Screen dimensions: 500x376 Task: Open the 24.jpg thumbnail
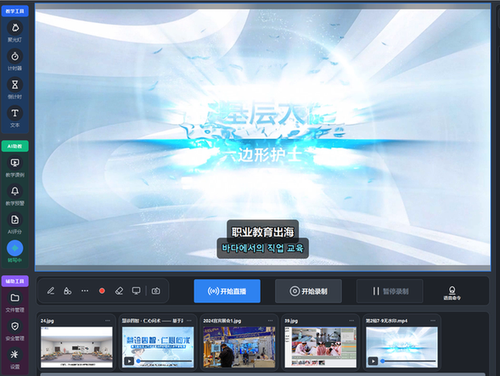[77, 347]
